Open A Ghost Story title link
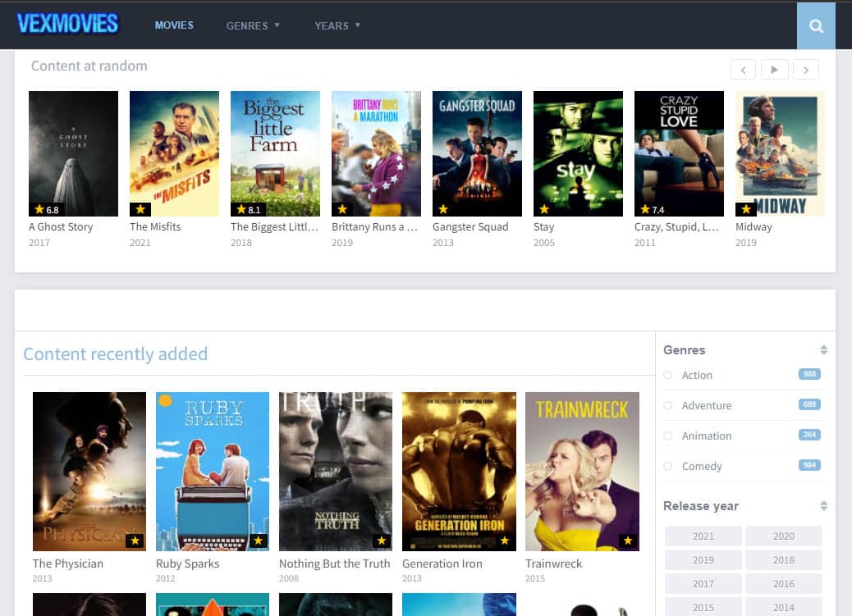This screenshot has height=616, width=852. [x=61, y=227]
